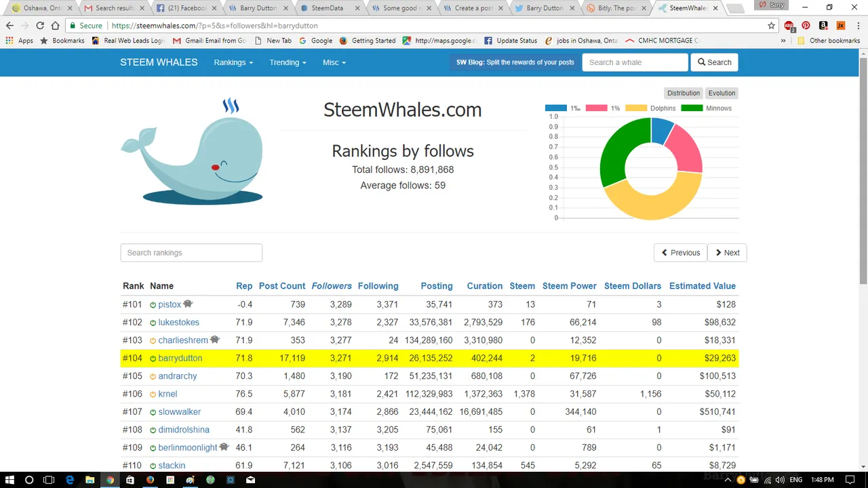Viewport: 868px width, 488px height.
Task: Sort the table by Followers column
Action: 332,286
